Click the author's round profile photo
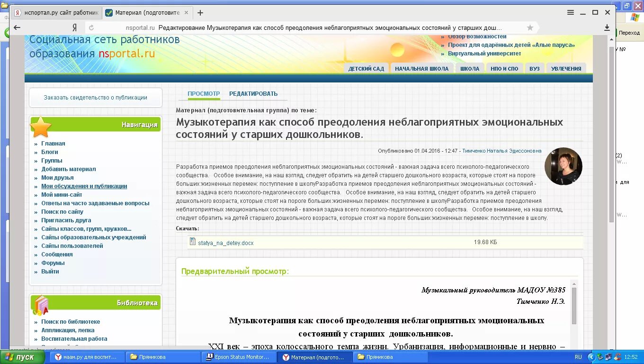 point(563,166)
